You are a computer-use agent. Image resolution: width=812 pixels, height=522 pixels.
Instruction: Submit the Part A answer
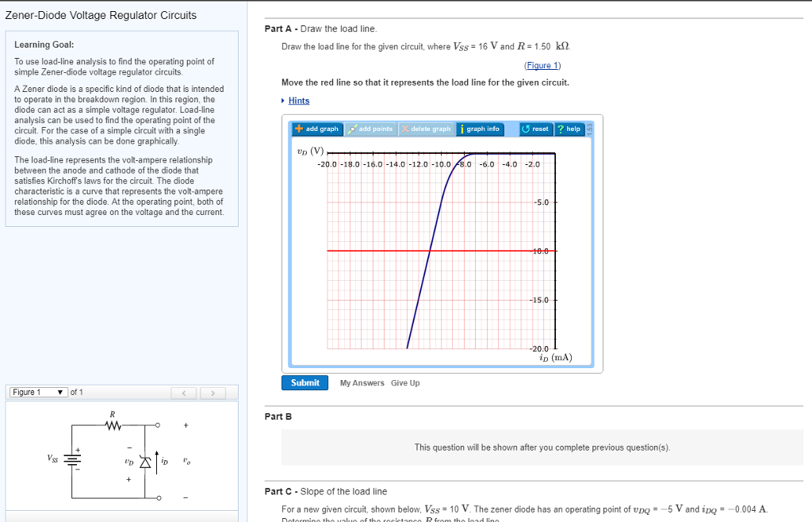[x=304, y=383]
